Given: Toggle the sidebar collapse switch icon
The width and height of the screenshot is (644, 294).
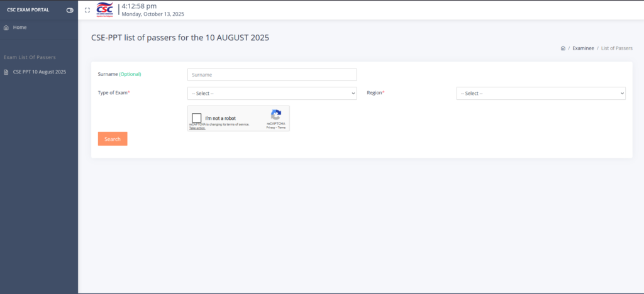Looking at the screenshot, I should [x=70, y=10].
